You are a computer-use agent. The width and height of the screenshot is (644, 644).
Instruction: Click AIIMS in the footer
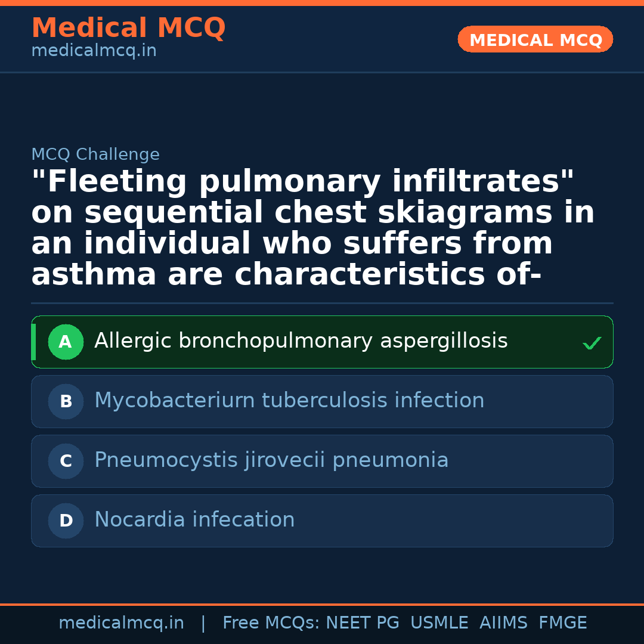click(x=503, y=623)
